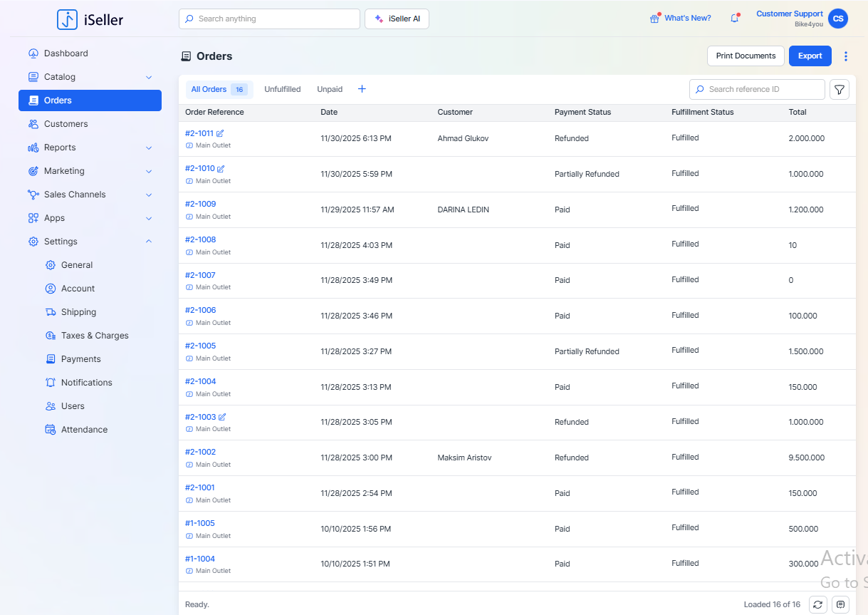Expand the Reports section chevron

click(x=149, y=148)
